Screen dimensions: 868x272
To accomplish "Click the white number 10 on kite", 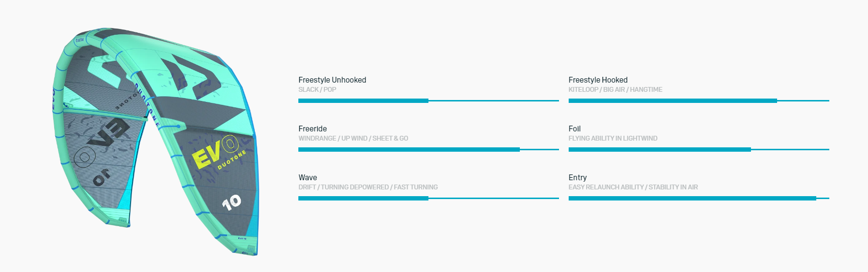I will (232, 202).
